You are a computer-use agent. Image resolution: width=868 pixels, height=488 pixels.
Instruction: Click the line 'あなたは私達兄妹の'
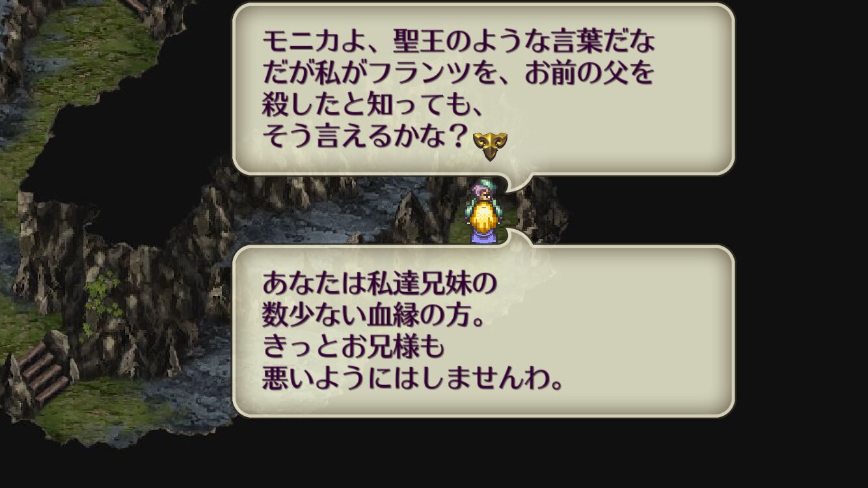[379, 284]
